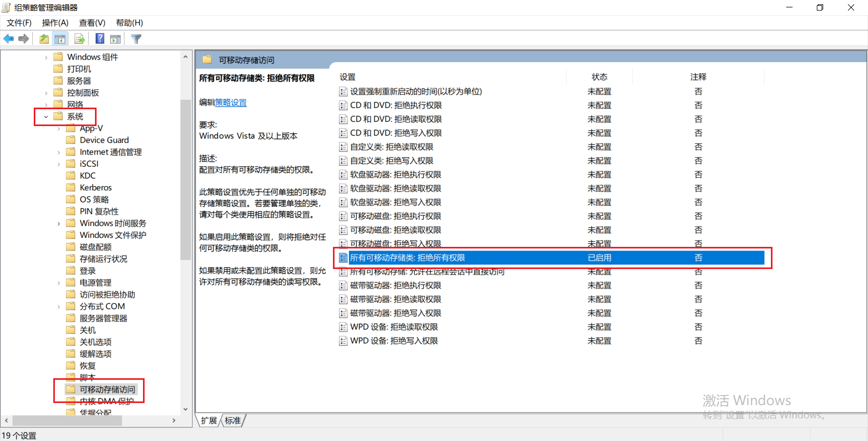This screenshot has width=868, height=441.
Task: Click the Export List toolbar icon
Action: (x=80, y=39)
